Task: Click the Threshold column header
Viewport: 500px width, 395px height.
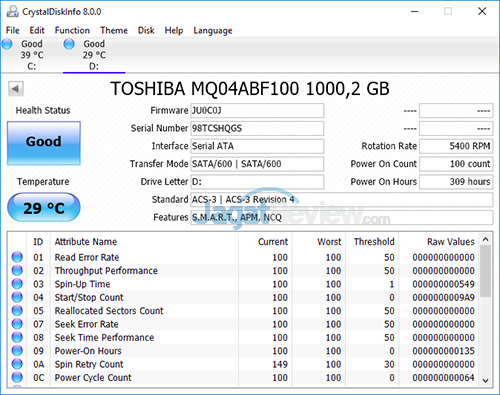Action: (x=372, y=242)
